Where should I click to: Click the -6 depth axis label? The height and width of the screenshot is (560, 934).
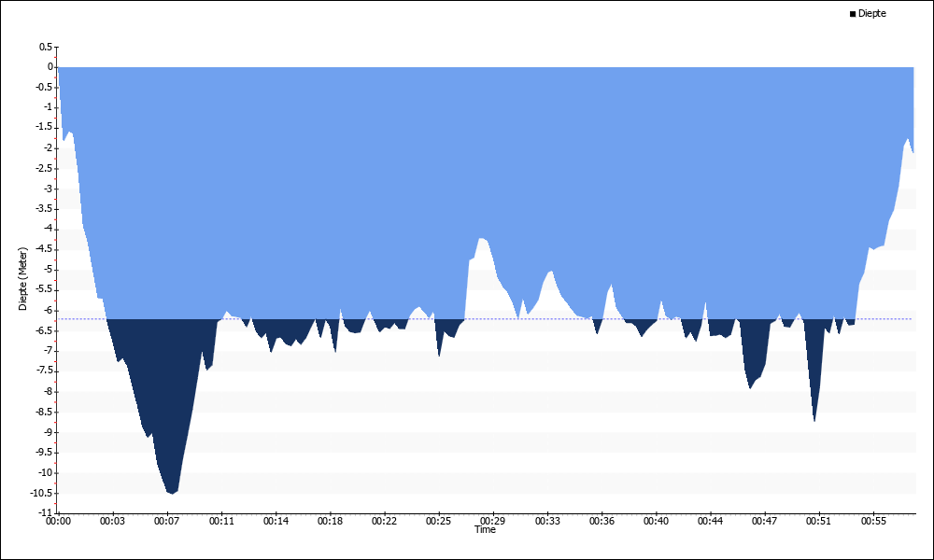coord(47,310)
